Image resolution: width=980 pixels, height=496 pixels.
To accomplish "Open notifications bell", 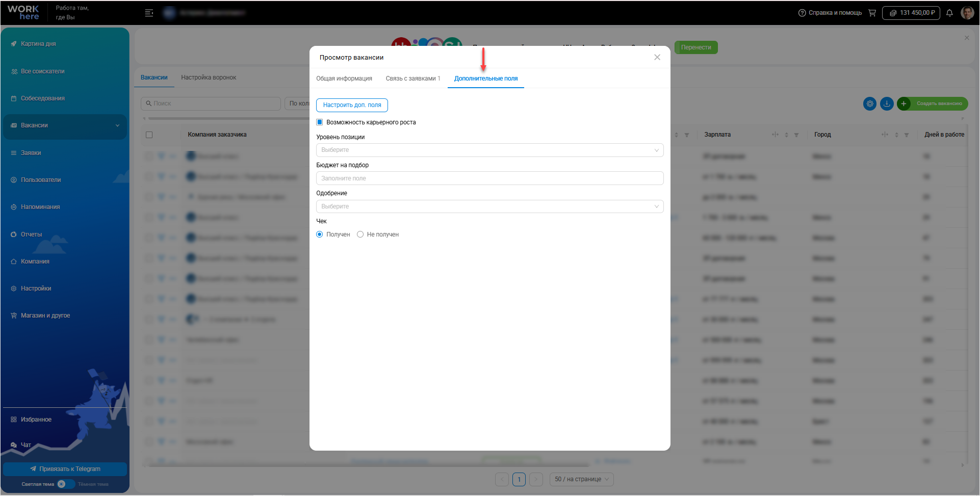I will coord(949,13).
